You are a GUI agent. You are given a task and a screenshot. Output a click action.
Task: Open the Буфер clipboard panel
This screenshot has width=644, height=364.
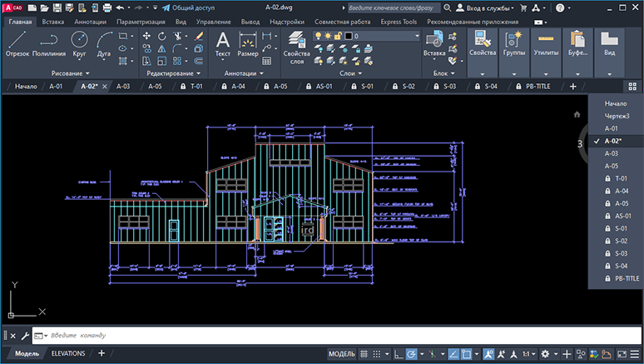pyautogui.click(x=578, y=52)
